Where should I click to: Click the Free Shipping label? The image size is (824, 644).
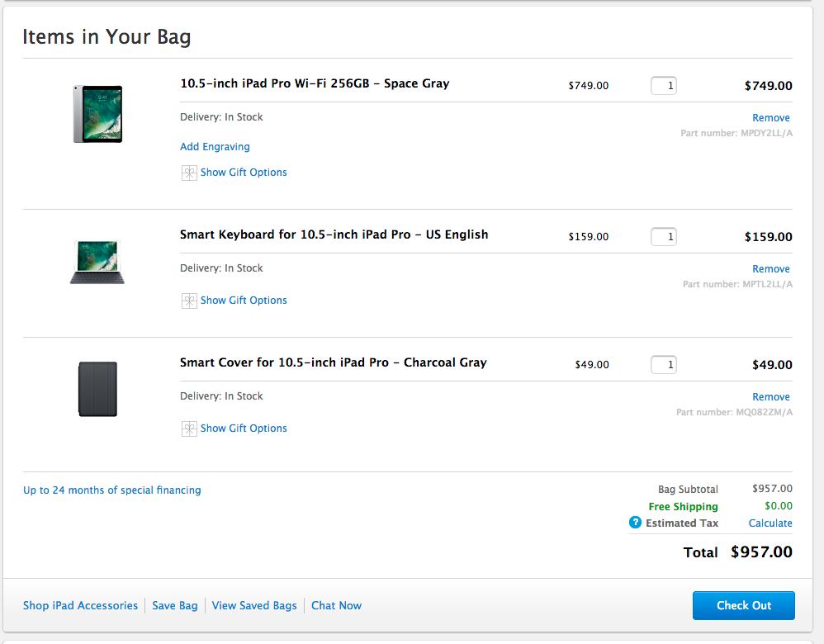683,506
